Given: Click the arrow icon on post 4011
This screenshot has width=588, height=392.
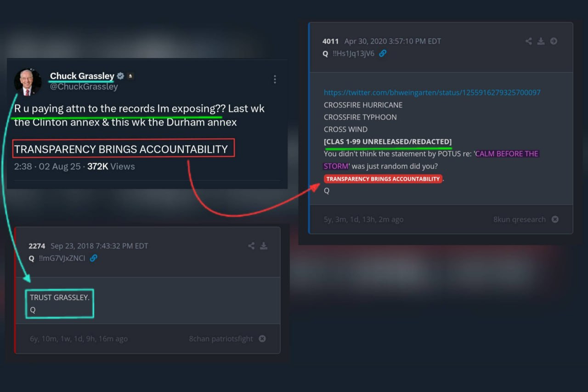Looking at the screenshot, I should (554, 41).
